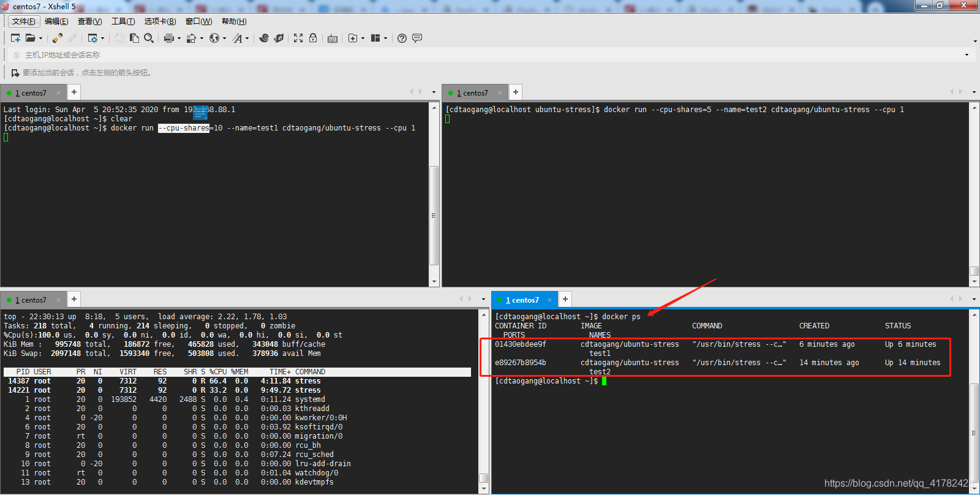
Task: Open the top-left pane tab list dropdown
Action: pos(434,93)
